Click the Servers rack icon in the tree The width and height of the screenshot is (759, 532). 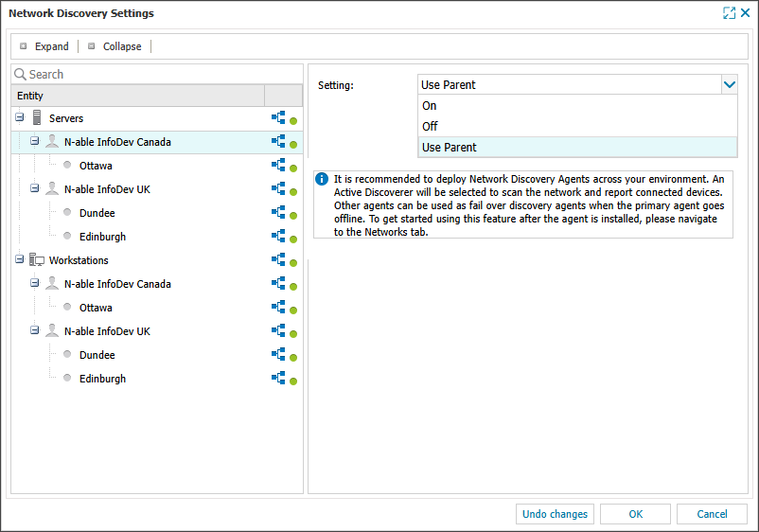[38, 118]
